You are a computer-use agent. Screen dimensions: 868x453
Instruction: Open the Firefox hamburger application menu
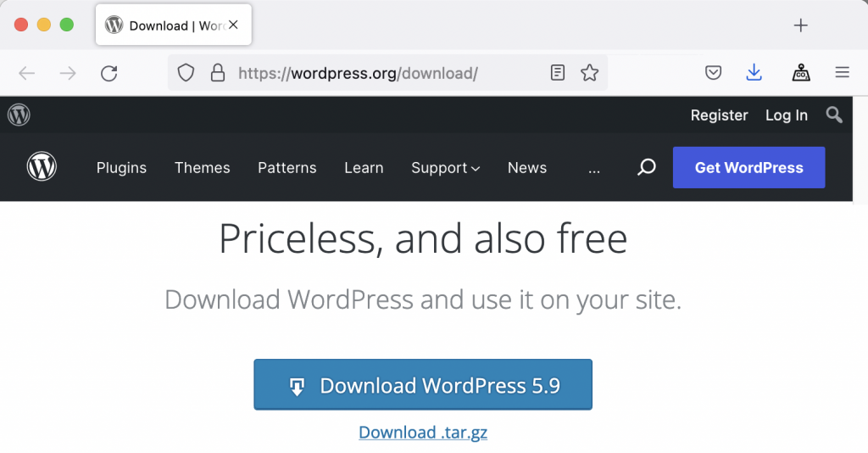(842, 74)
